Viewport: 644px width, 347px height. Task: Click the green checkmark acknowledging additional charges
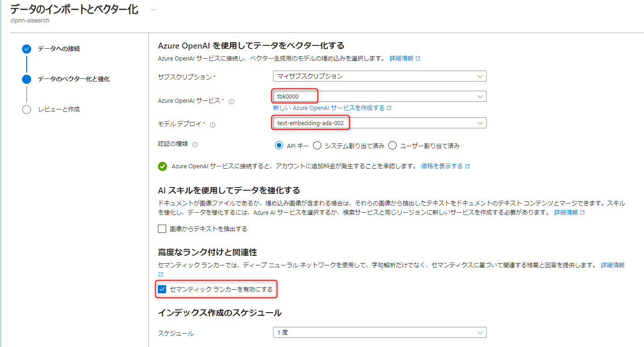pyautogui.click(x=162, y=167)
